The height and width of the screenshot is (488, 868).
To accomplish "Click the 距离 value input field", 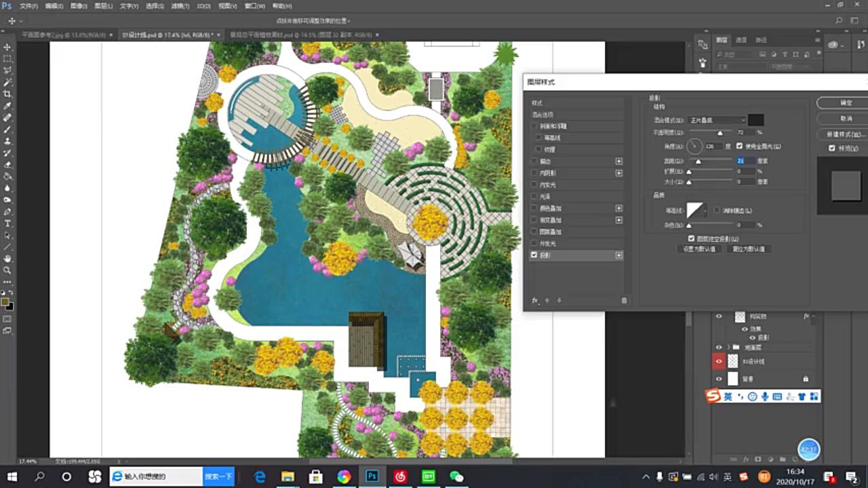I will 745,161.
